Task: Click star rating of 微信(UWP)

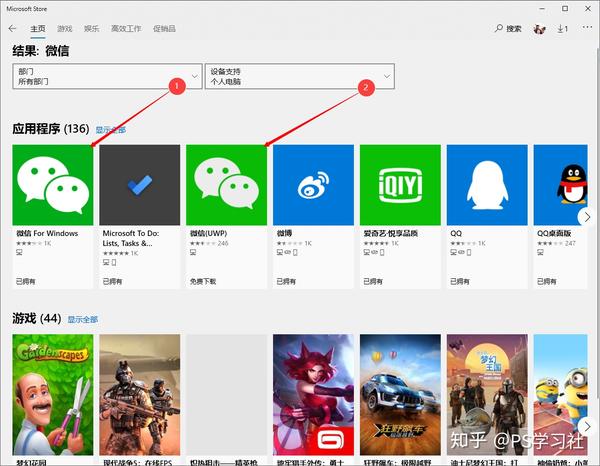Action: click(203, 243)
